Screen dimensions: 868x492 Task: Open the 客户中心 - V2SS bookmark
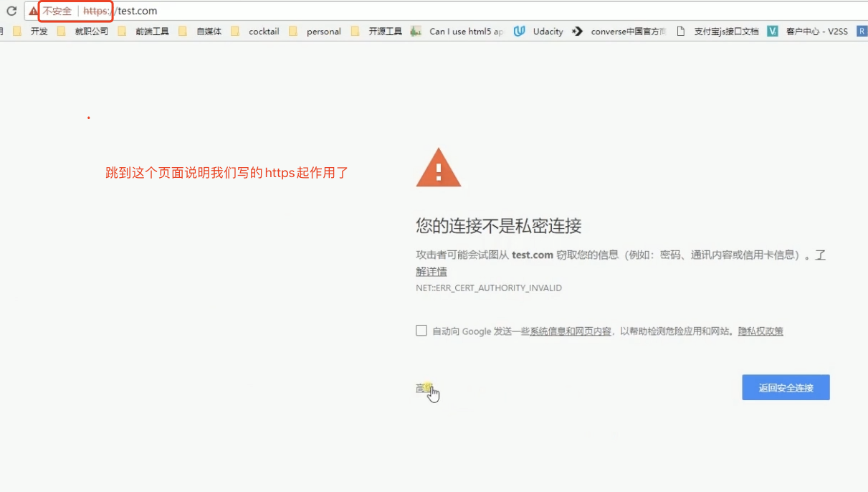pos(807,32)
